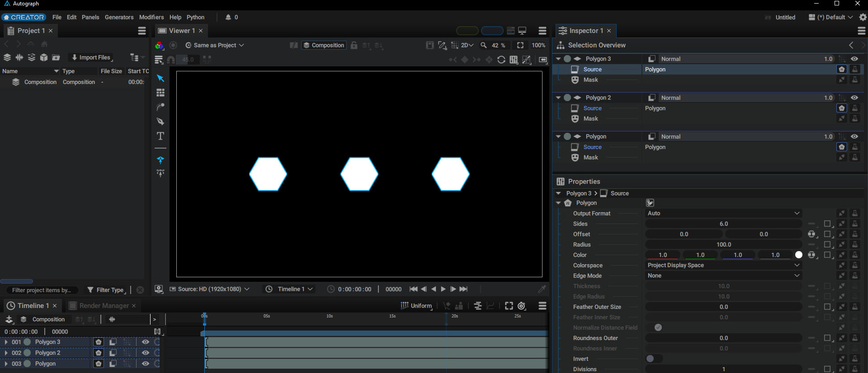Click the loop refresh icon in Viewer toolbar
868x373 pixels.
pos(501,60)
